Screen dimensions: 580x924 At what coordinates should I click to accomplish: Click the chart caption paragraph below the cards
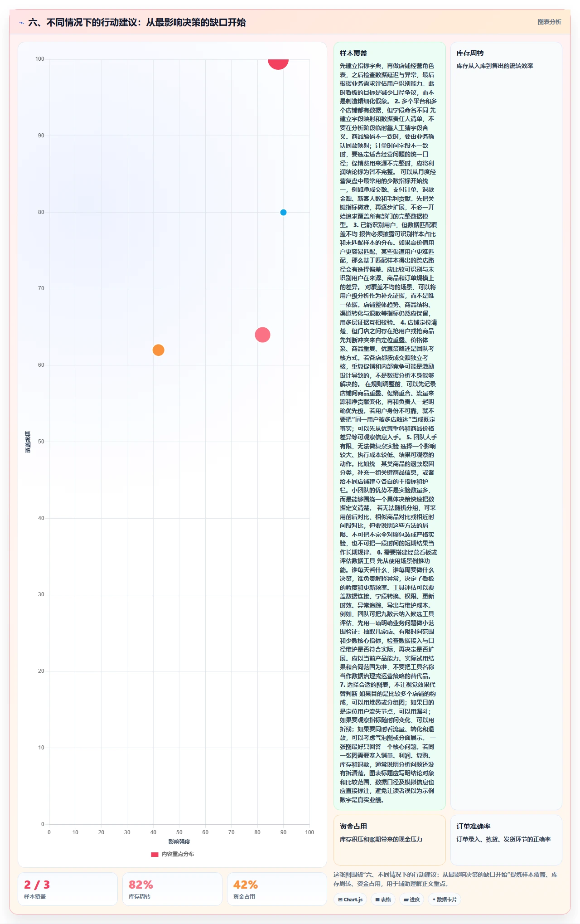click(x=447, y=879)
